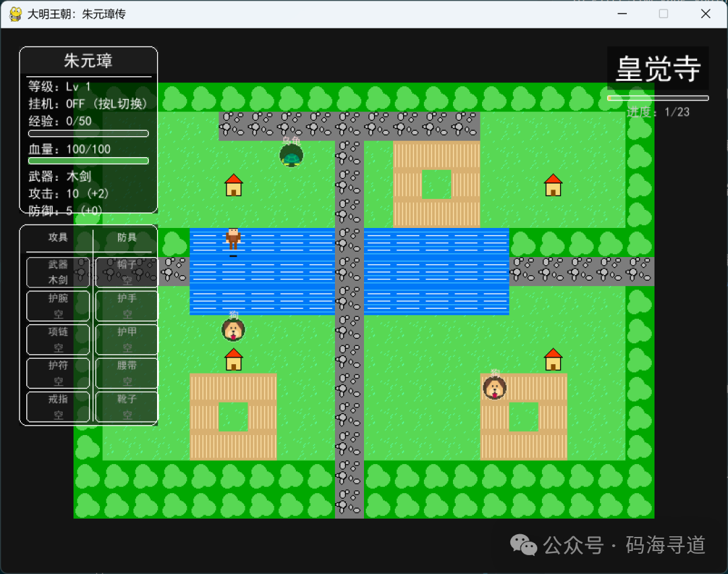Select the 帽子 equipment slot

click(x=127, y=272)
